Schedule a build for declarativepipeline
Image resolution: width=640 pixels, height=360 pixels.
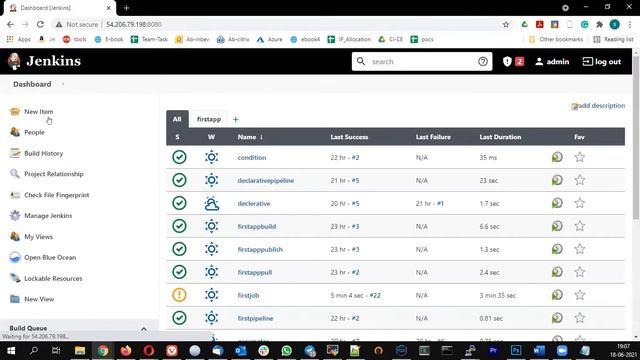click(x=557, y=180)
